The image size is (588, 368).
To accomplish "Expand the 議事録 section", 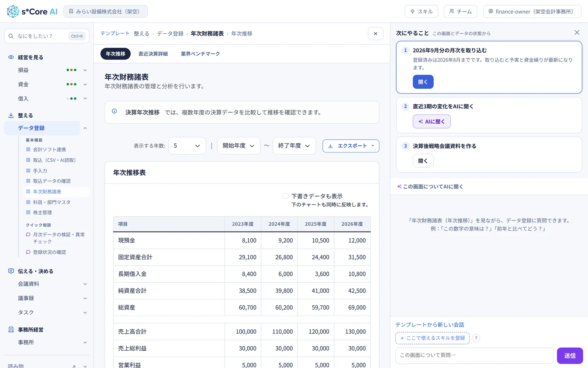I will [85, 298].
